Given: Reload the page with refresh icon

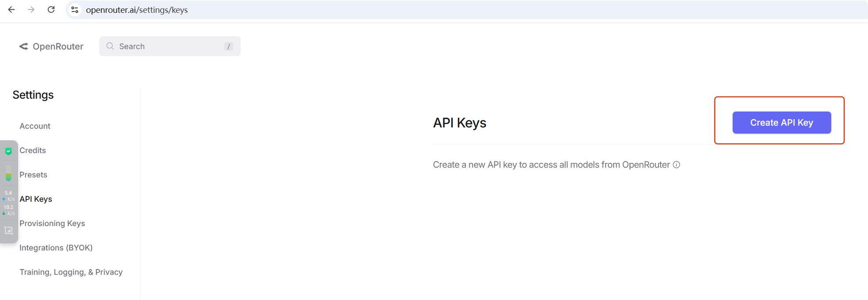Looking at the screenshot, I should pos(51,9).
